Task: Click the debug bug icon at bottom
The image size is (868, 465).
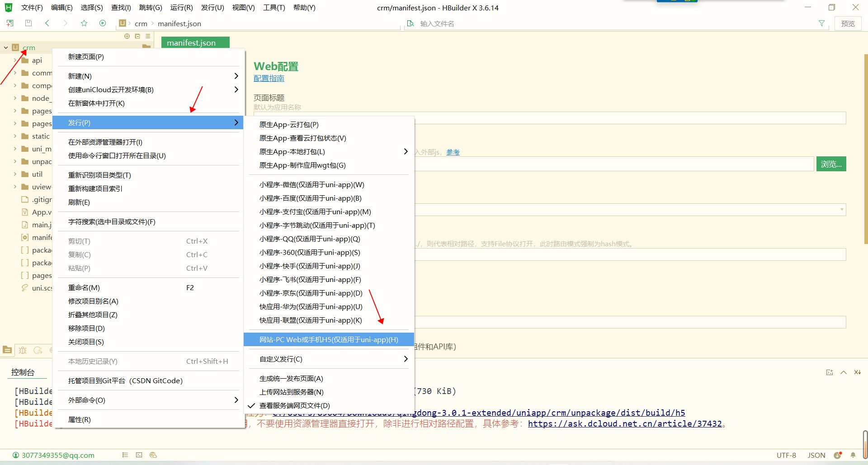Action: [x=23, y=350]
